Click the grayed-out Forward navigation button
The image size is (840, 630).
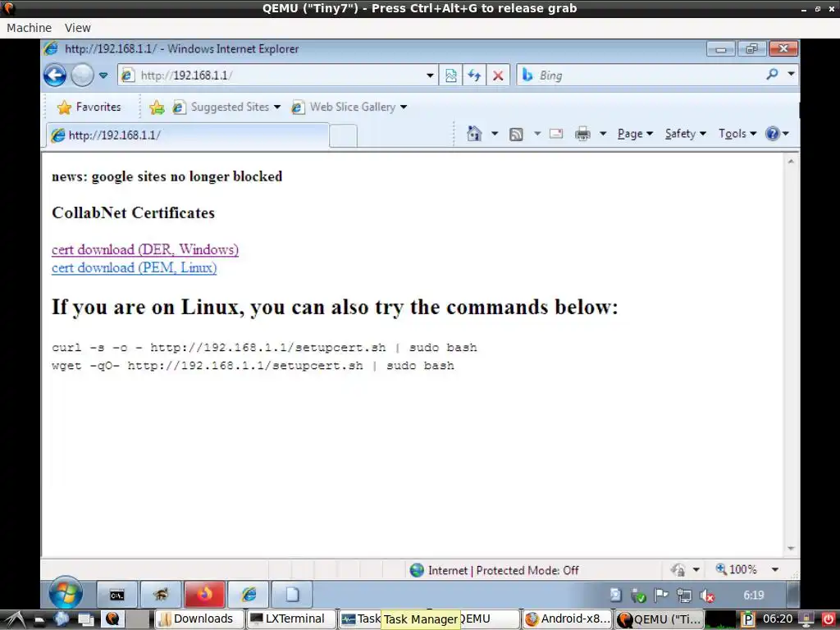(83, 75)
